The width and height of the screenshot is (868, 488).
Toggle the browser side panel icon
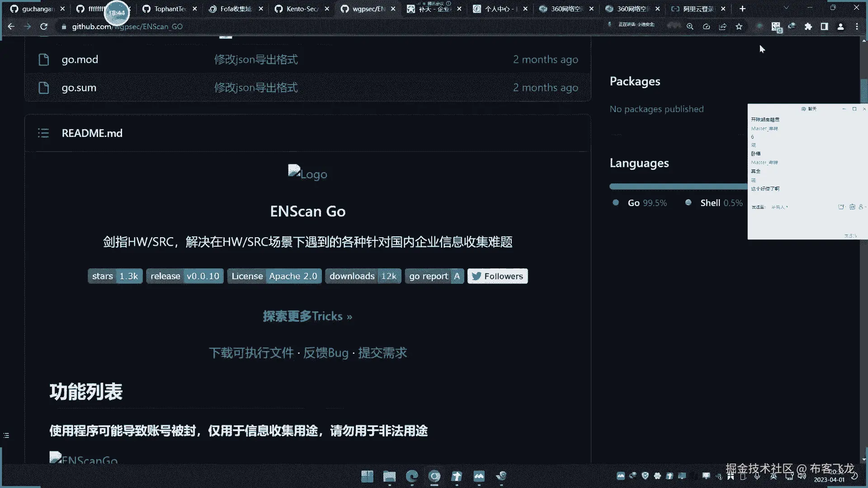pos(825,27)
